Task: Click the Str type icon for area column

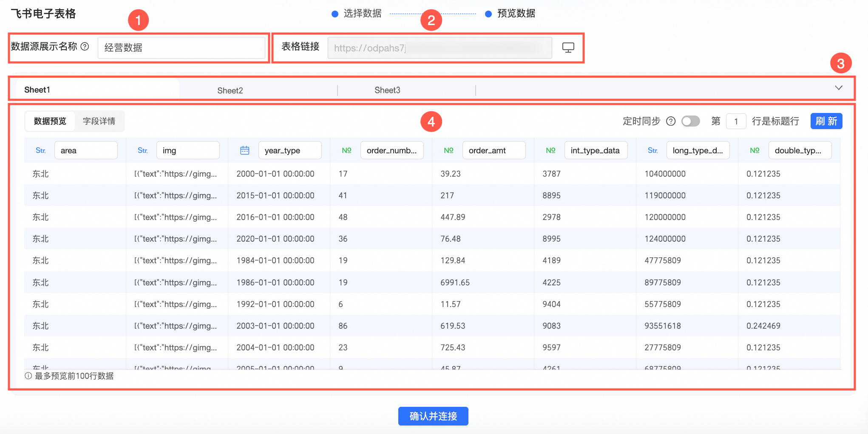Action: 41,150
